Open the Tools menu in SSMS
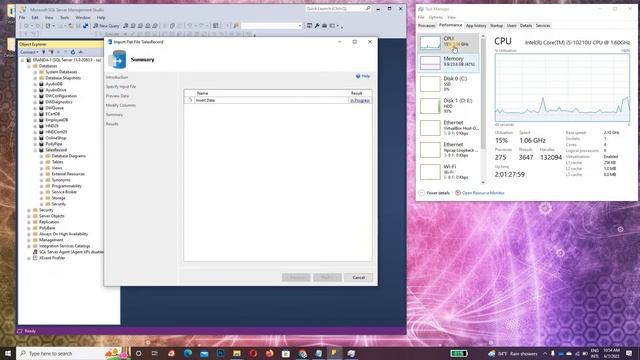The image size is (640, 360). pyautogui.click(x=64, y=18)
